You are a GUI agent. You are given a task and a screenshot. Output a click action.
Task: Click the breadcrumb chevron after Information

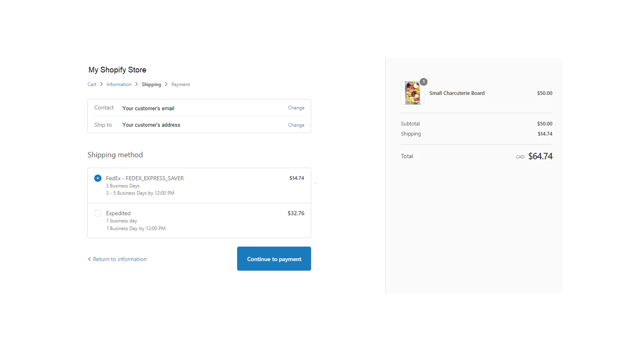click(136, 84)
